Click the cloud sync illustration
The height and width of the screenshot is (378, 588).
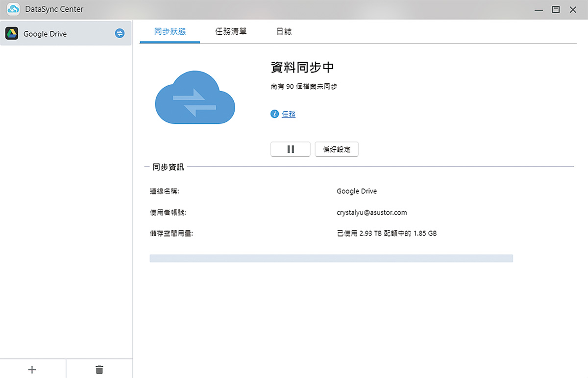pyautogui.click(x=195, y=96)
